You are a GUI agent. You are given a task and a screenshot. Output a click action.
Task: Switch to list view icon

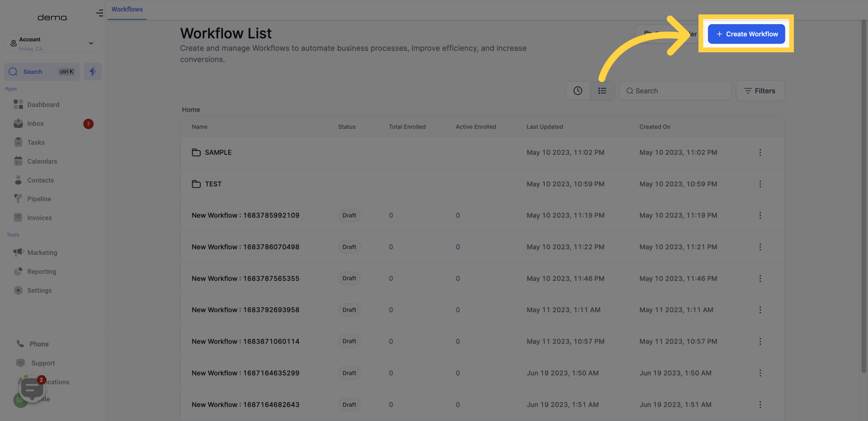602,91
